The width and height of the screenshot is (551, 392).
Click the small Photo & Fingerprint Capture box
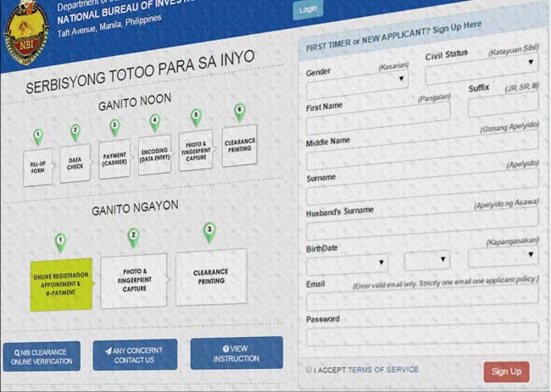(x=196, y=151)
